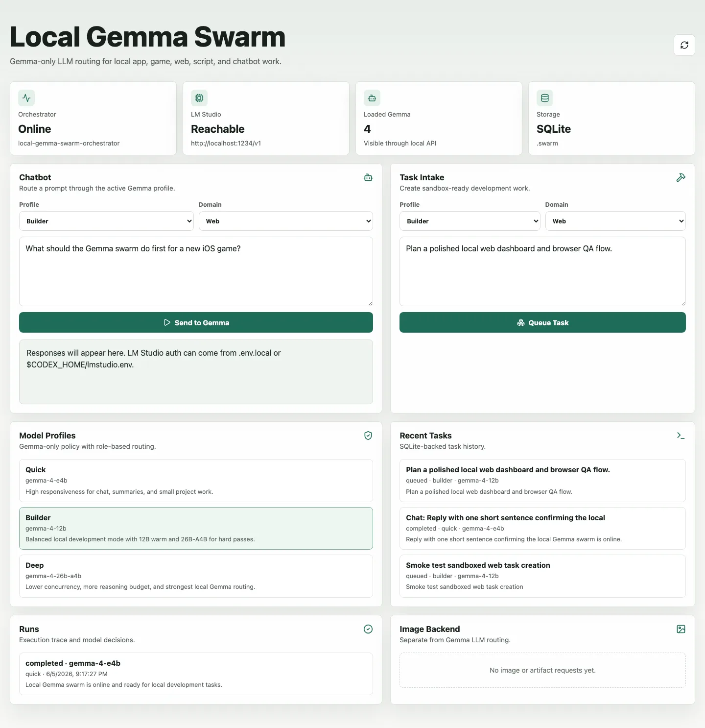Open the Task Intake Profile dropdown

(x=470, y=221)
